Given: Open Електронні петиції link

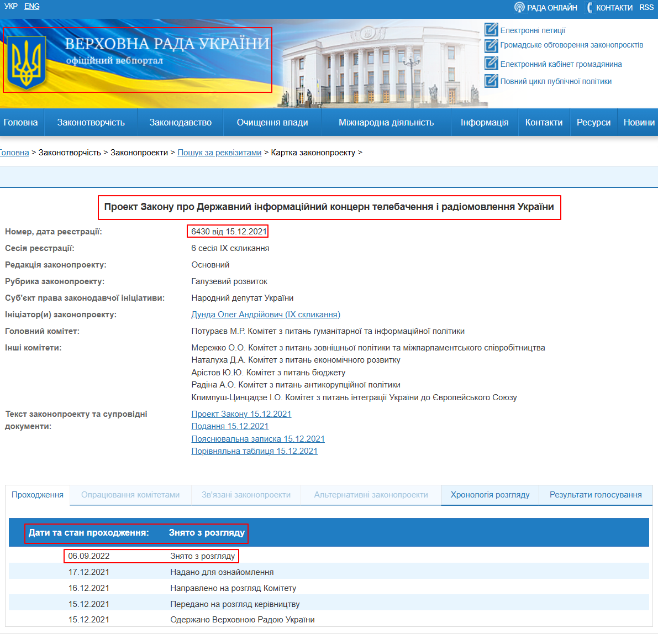Looking at the screenshot, I should coord(533,30).
